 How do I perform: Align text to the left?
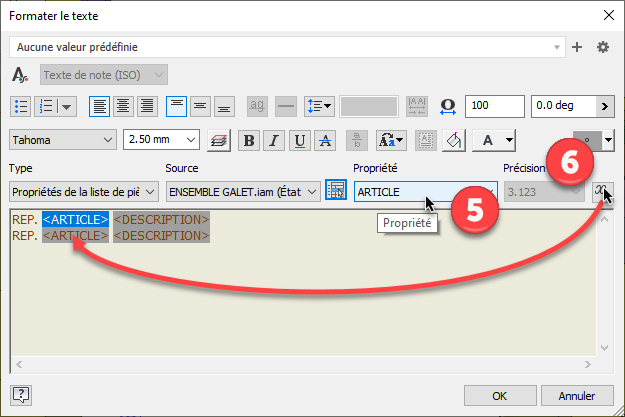click(99, 105)
